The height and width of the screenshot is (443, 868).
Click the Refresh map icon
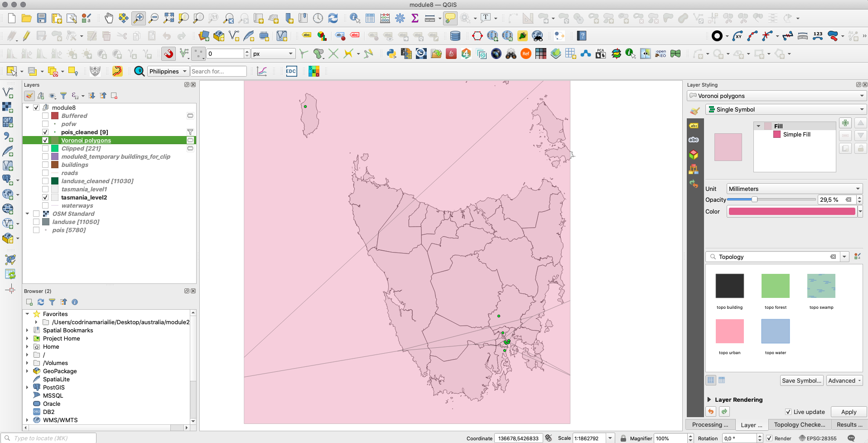[x=333, y=18]
